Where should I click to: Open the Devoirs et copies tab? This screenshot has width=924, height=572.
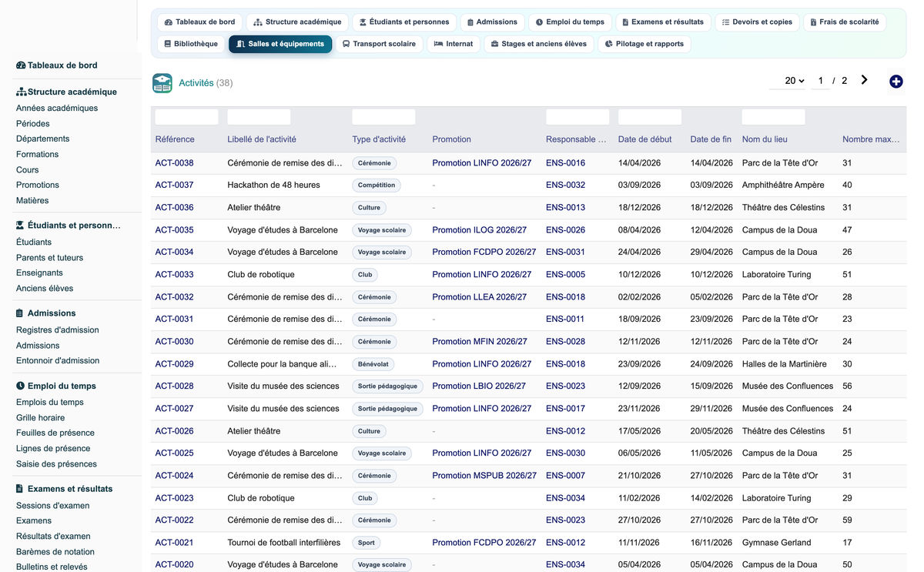coord(757,22)
